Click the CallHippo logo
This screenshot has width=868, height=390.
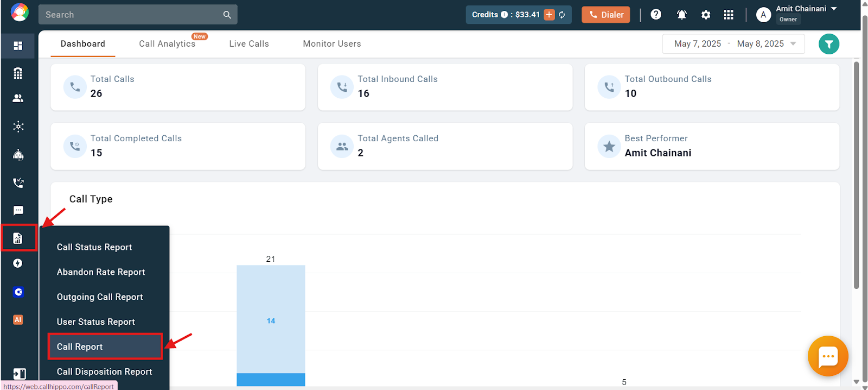pos(20,12)
